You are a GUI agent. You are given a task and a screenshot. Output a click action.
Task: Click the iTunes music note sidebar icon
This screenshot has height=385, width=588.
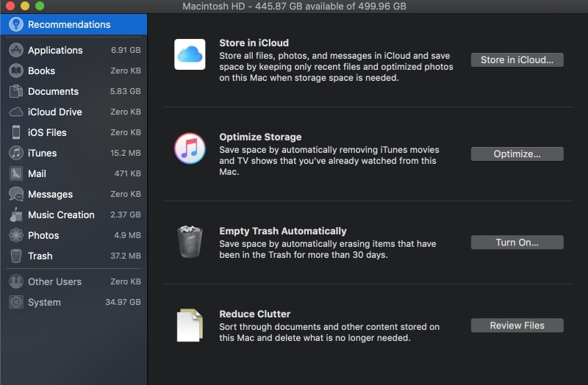point(15,153)
